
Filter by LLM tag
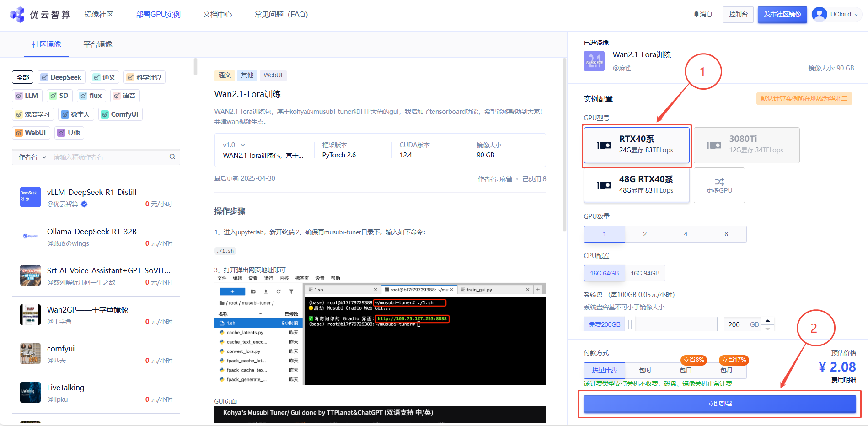coord(27,96)
